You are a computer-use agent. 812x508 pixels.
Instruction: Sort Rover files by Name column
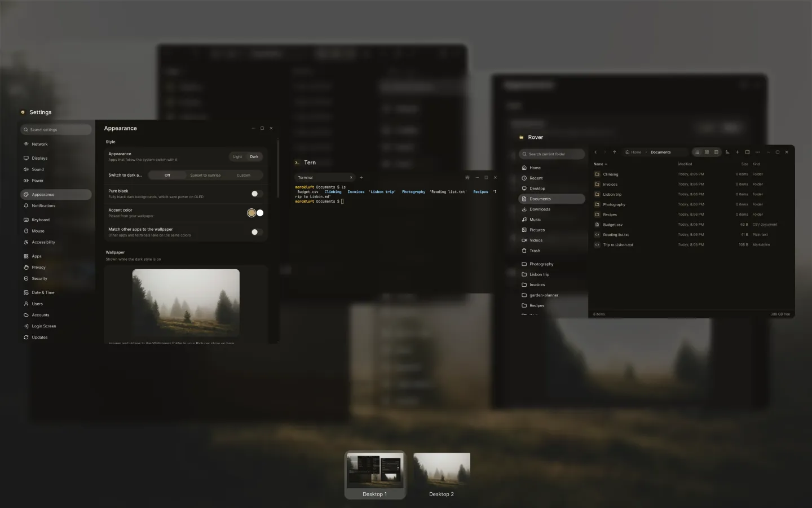[x=600, y=164]
